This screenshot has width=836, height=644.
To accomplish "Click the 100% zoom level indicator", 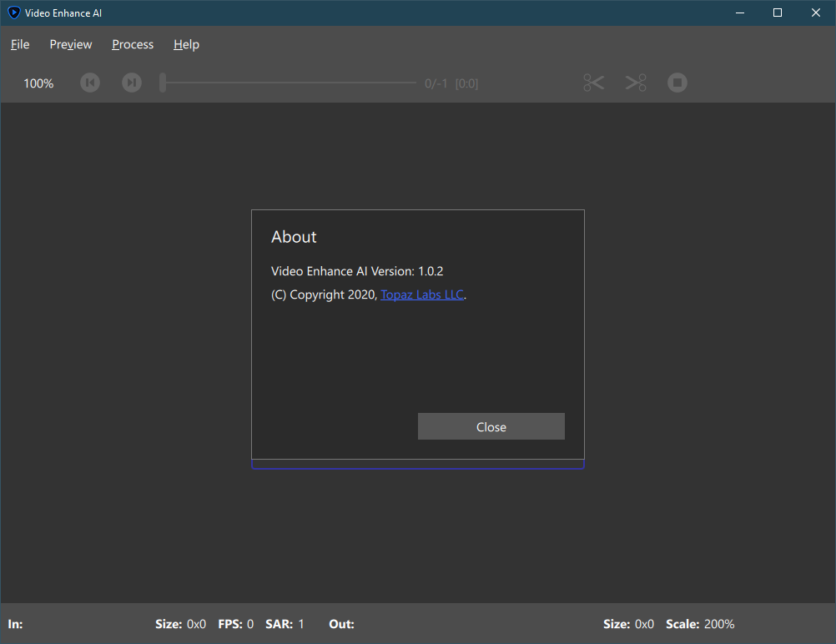I will click(x=38, y=83).
